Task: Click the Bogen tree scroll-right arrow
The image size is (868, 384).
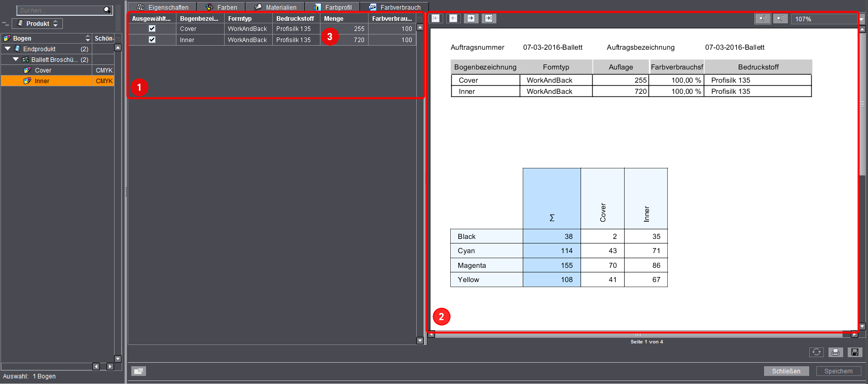Action: (x=110, y=366)
